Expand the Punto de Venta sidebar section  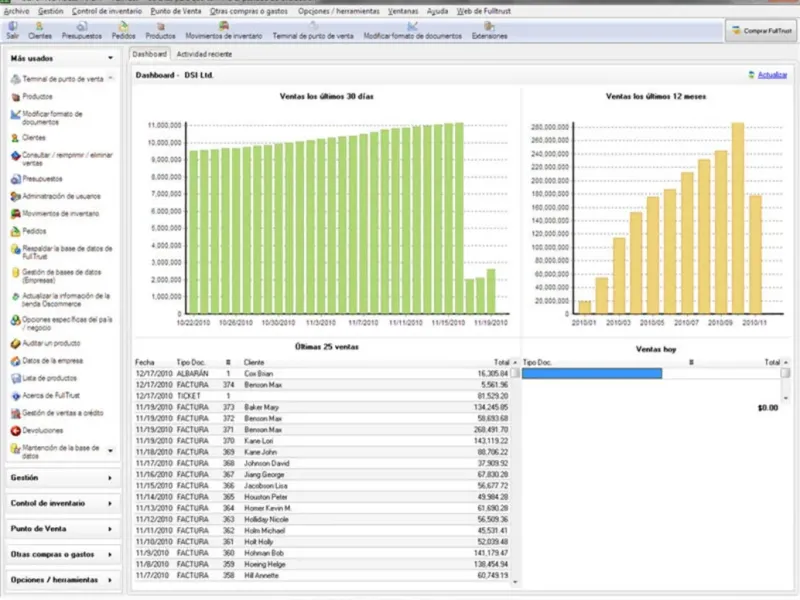point(62,529)
